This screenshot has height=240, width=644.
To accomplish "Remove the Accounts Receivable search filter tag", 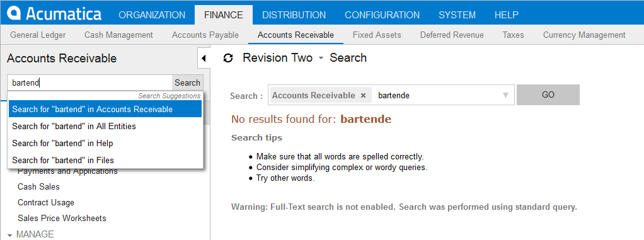I will coord(363,96).
